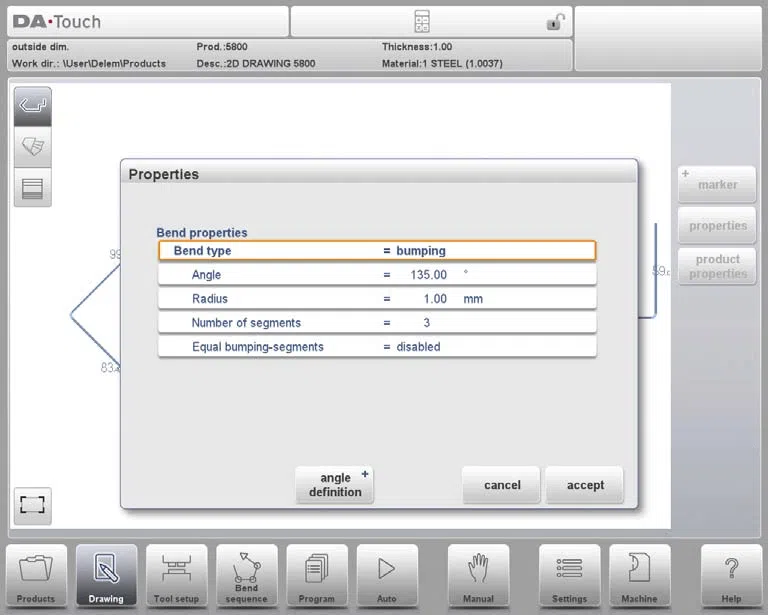Toggle Equal bumping-segments disabled setting
The height and width of the screenshot is (615, 768).
point(377,347)
